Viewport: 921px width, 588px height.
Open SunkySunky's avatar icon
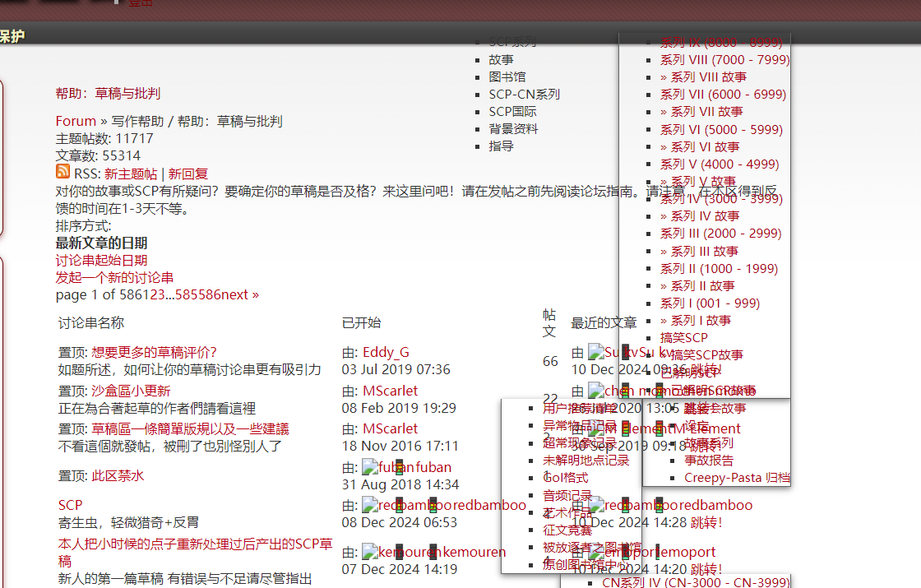click(595, 352)
